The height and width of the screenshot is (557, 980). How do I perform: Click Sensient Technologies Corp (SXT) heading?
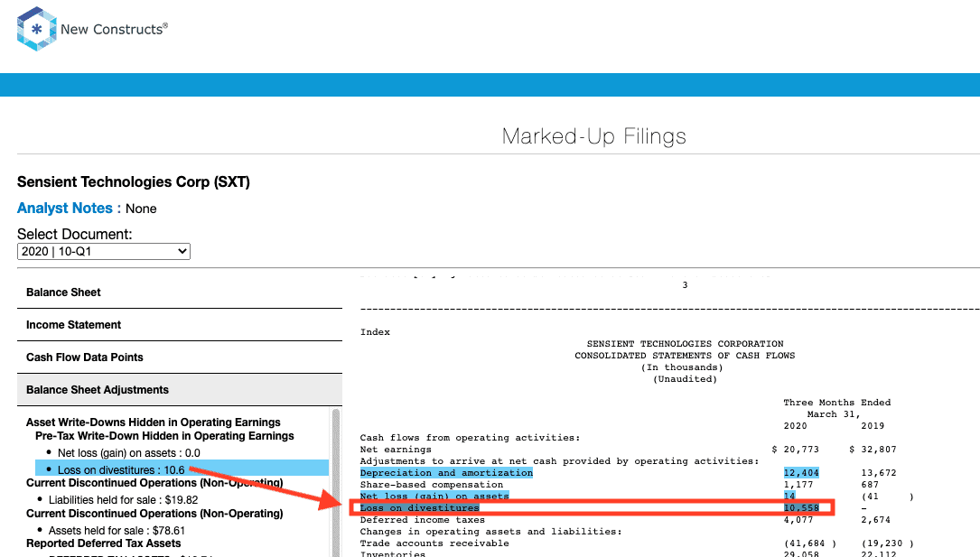tap(133, 181)
